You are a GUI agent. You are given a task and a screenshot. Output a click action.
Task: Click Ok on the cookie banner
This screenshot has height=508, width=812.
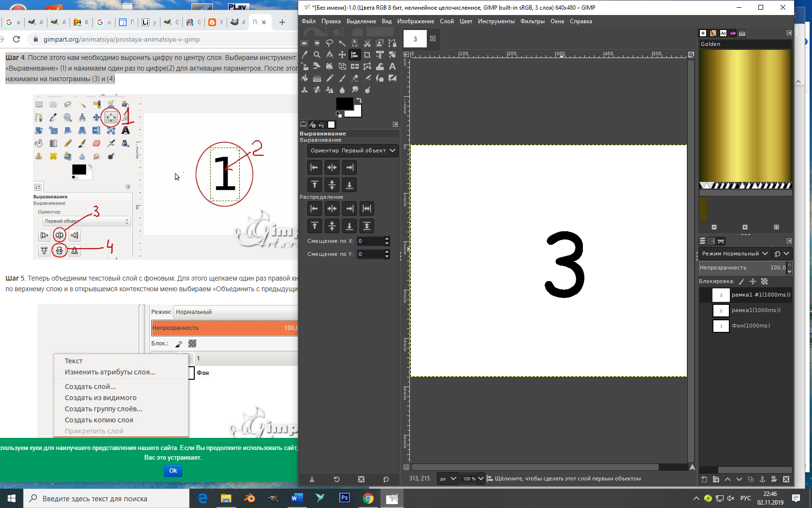(x=173, y=470)
